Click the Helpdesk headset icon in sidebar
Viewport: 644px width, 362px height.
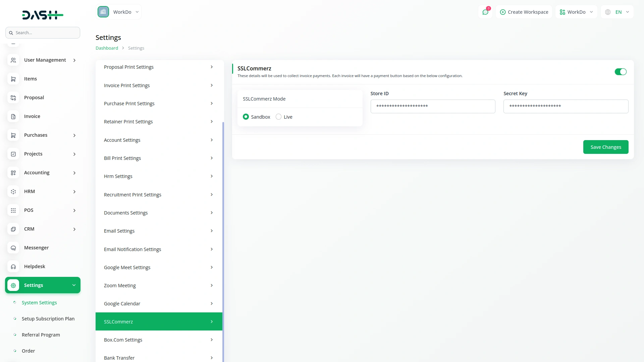tap(13, 266)
